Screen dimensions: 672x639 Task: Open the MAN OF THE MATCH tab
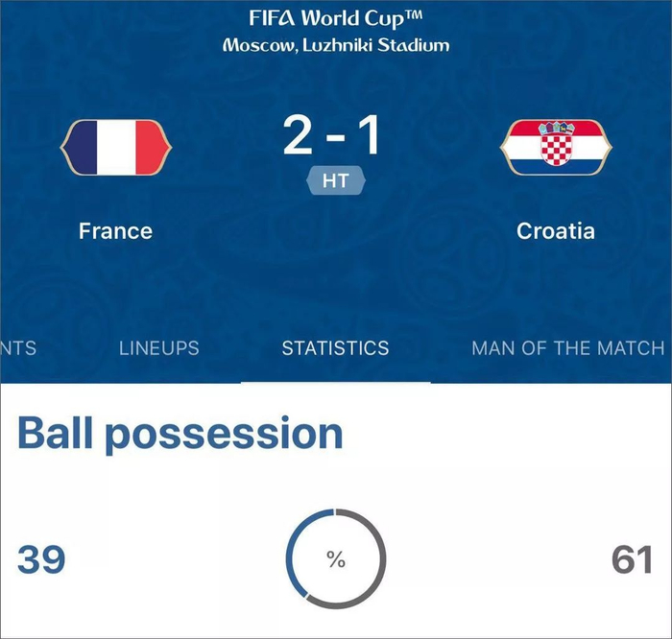[x=567, y=347]
